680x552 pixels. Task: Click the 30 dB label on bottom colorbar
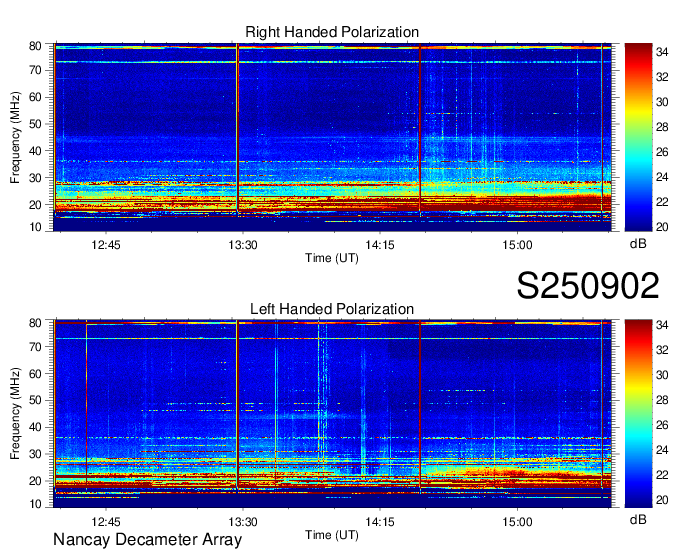click(x=662, y=375)
